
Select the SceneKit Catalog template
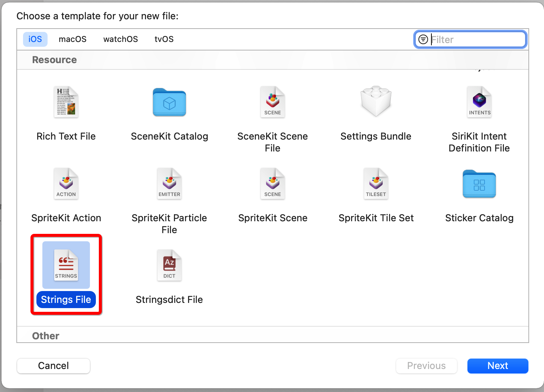click(169, 111)
